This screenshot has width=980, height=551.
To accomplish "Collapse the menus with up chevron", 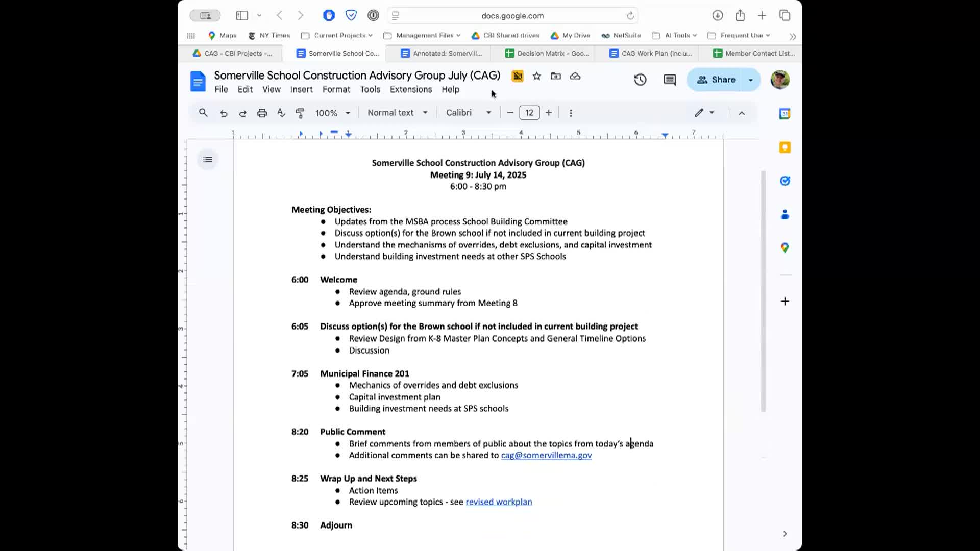I will coord(742,113).
